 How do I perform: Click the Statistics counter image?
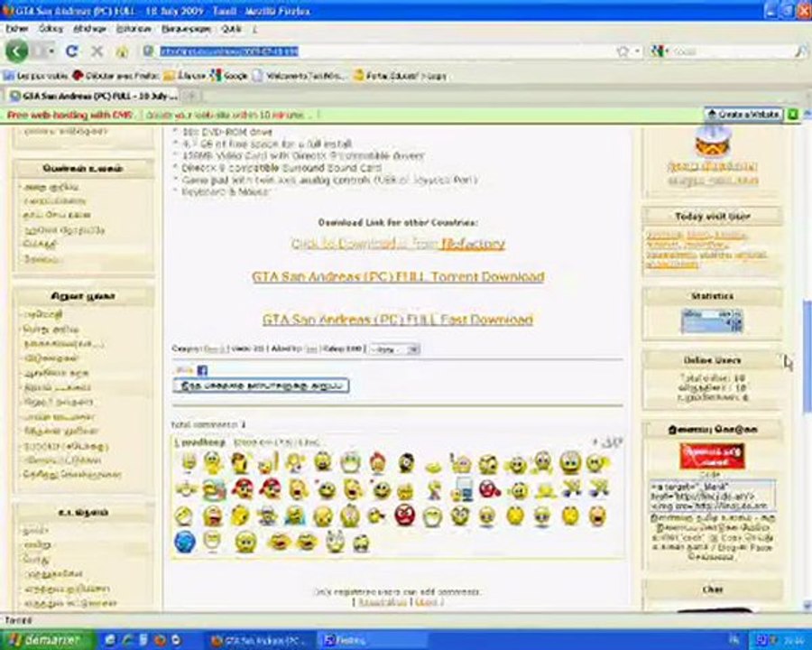[x=713, y=320]
